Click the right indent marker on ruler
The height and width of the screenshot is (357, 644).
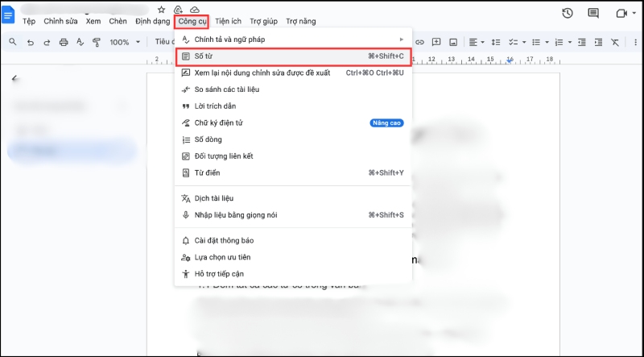510,60
